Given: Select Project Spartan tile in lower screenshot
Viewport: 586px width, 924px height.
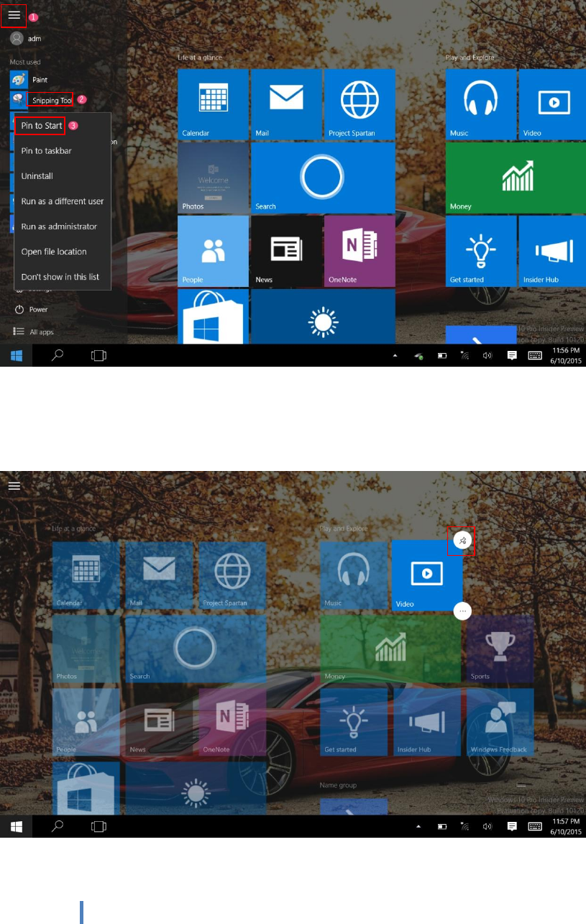Looking at the screenshot, I should (232, 575).
